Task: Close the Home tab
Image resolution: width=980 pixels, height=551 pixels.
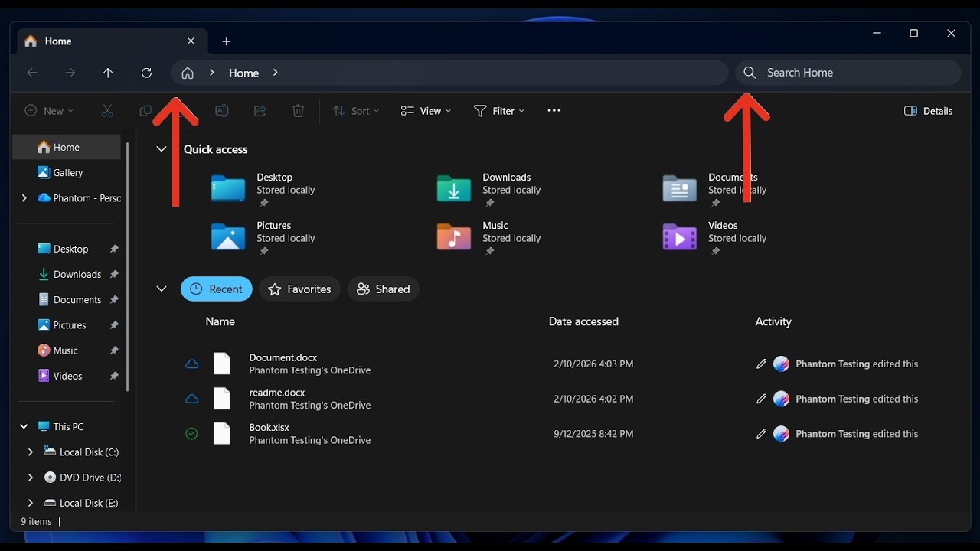Action: (191, 41)
